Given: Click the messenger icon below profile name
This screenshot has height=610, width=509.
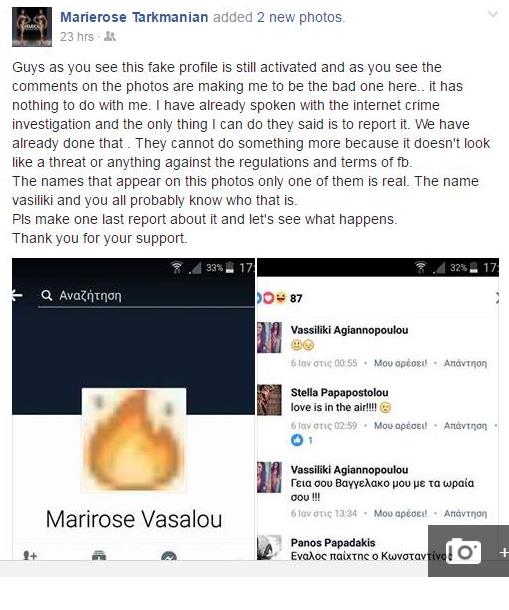Looking at the screenshot, I should click(169, 556).
